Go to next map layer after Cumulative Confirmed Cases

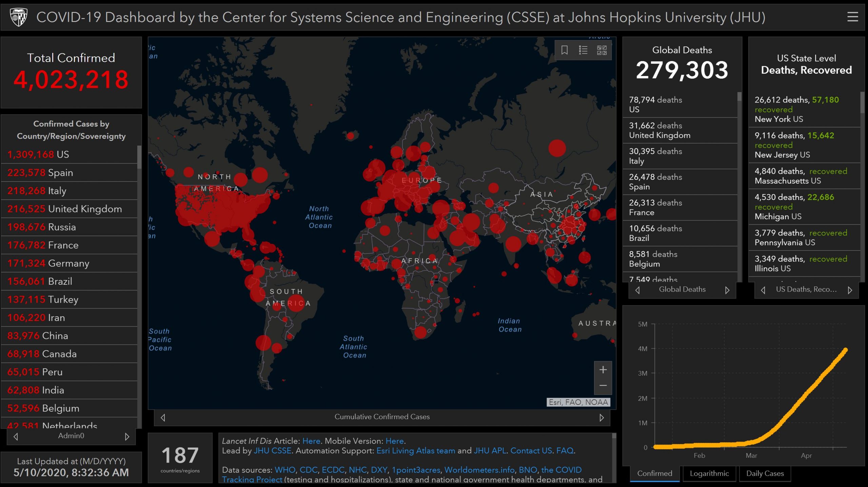pyautogui.click(x=601, y=418)
